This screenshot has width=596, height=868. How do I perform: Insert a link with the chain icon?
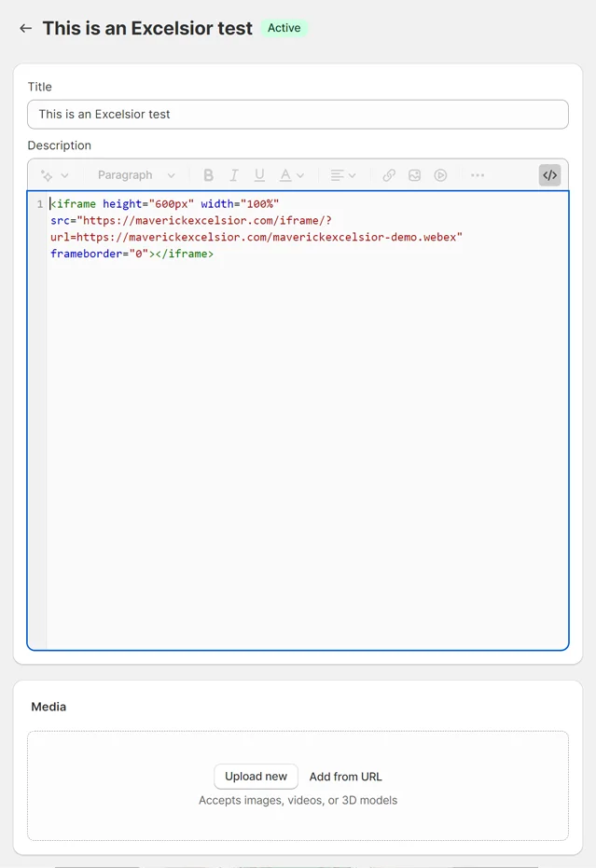(389, 175)
